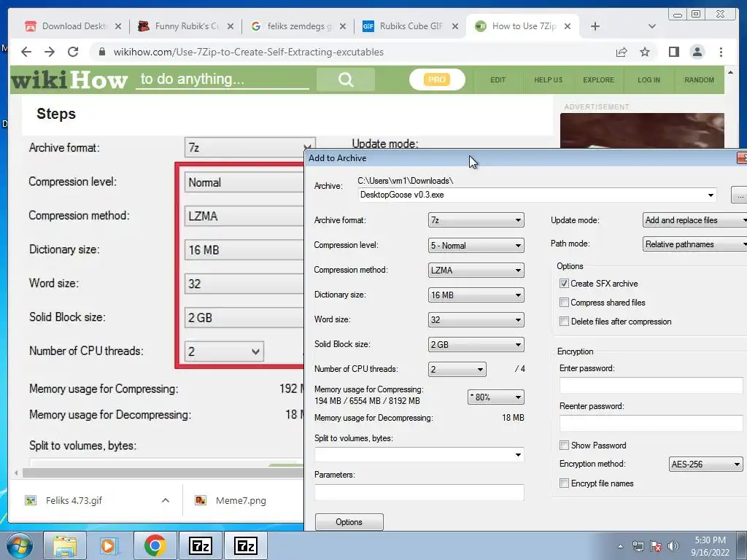The image size is (747, 560).
Task: Click the tab search chevron in Chrome
Action: point(651,26)
